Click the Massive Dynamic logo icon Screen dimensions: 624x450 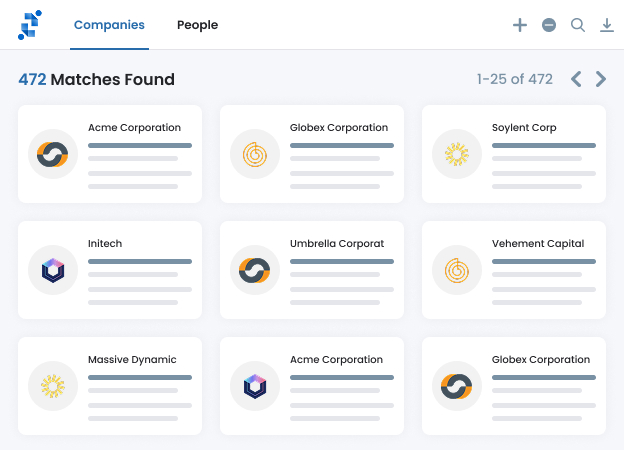coord(53,386)
